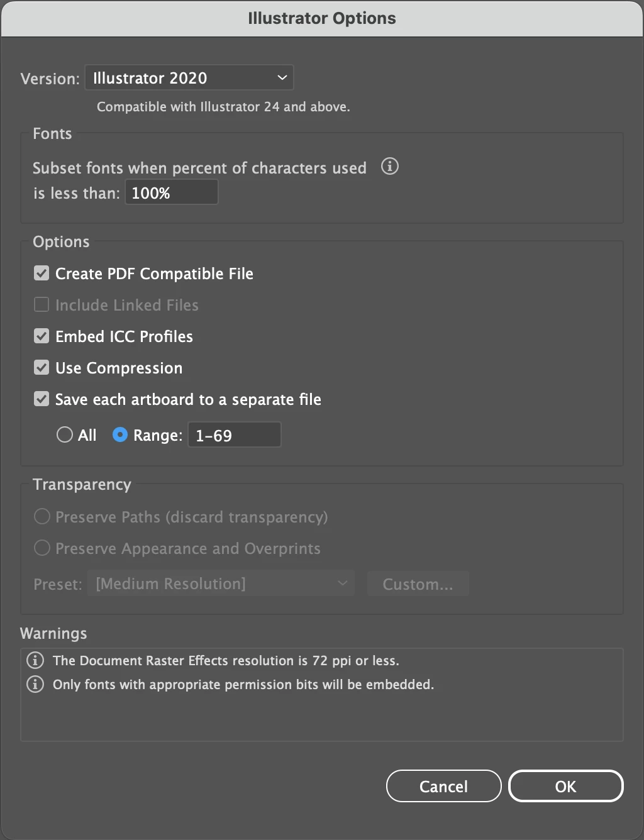Select the Range radio button
The image size is (644, 840).
119,435
